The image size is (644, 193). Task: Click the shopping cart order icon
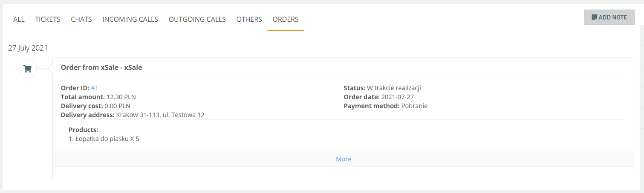(x=28, y=69)
